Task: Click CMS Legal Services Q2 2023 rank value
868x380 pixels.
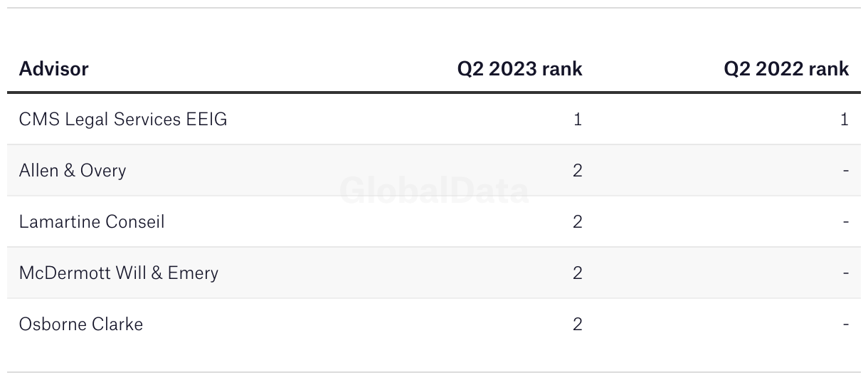Action: click(578, 120)
